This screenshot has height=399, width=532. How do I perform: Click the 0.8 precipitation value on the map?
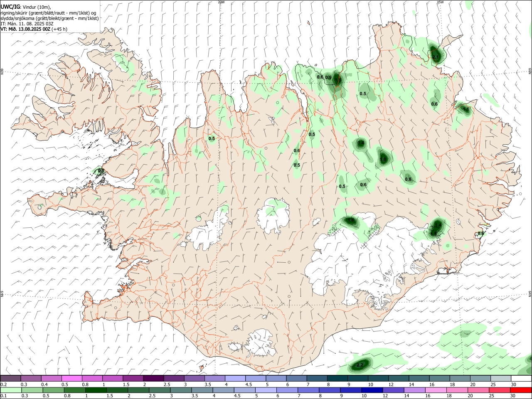click(408, 179)
